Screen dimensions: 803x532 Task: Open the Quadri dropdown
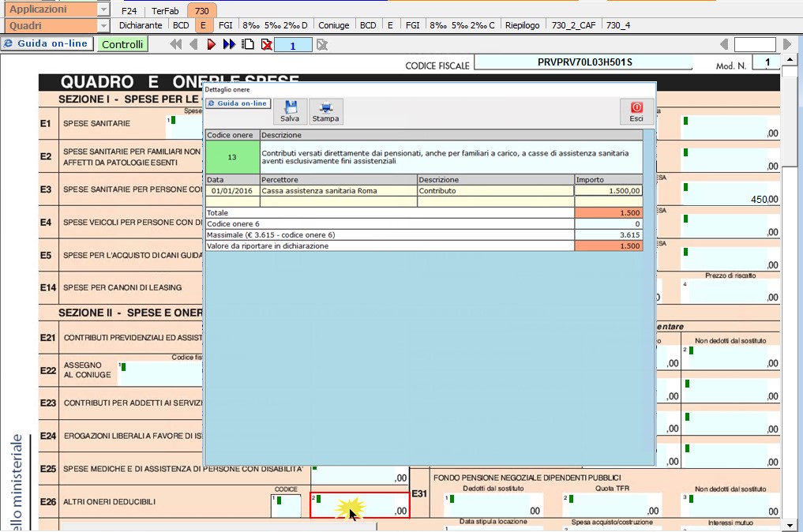coord(103,25)
